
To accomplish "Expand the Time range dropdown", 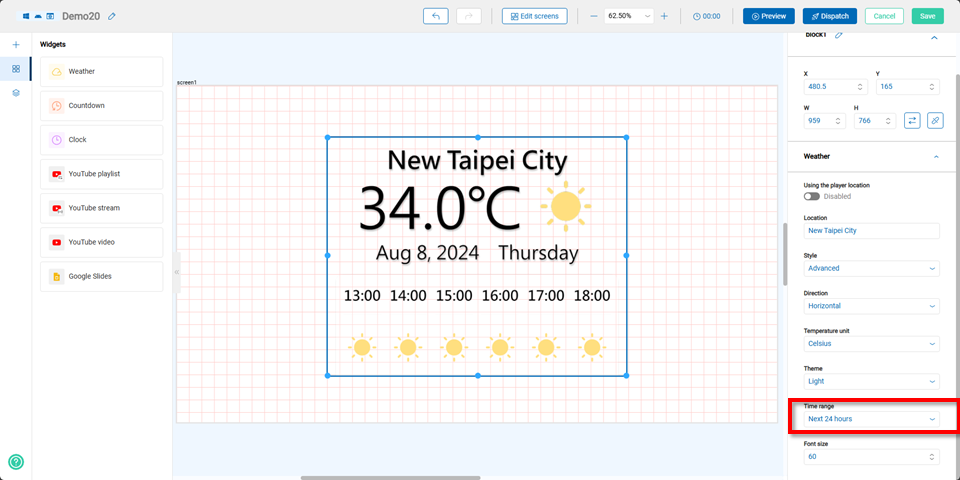I will [871, 418].
